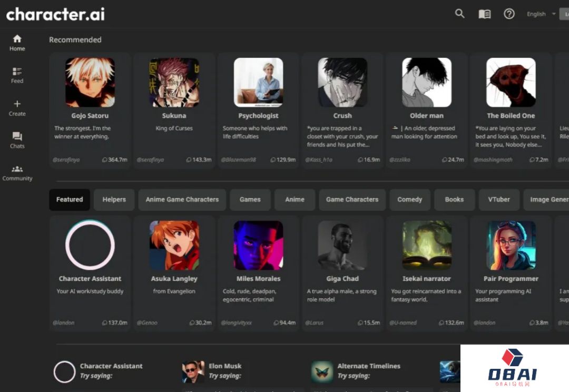Image resolution: width=569 pixels, height=392 pixels.
Task: Select the Anime Game Characters tab
Action: click(182, 200)
